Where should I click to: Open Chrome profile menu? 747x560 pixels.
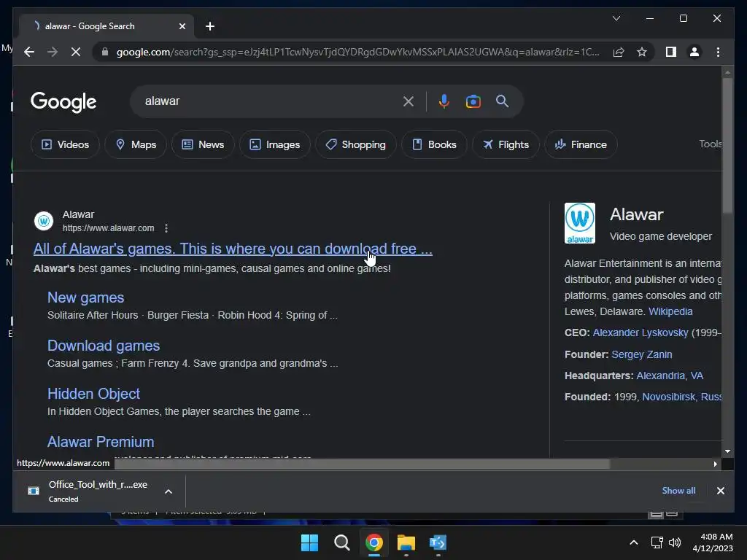(694, 52)
